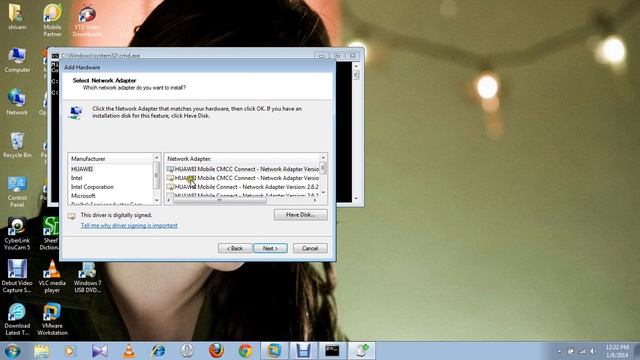Click the Network Adapter list scroll-right arrow

click(x=315, y=200)
